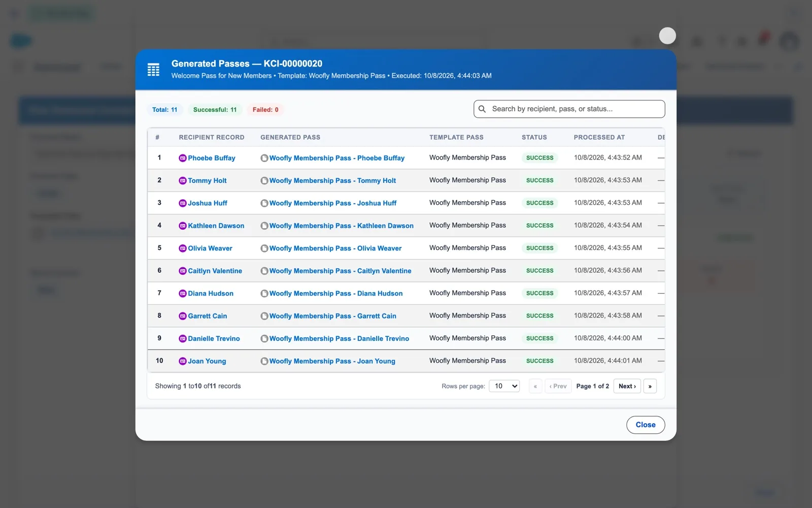Open Woofly Membership Pass - Kathleen Dawson link
Viewport: 812px width, 508px height.
click(x=342, y=226)
